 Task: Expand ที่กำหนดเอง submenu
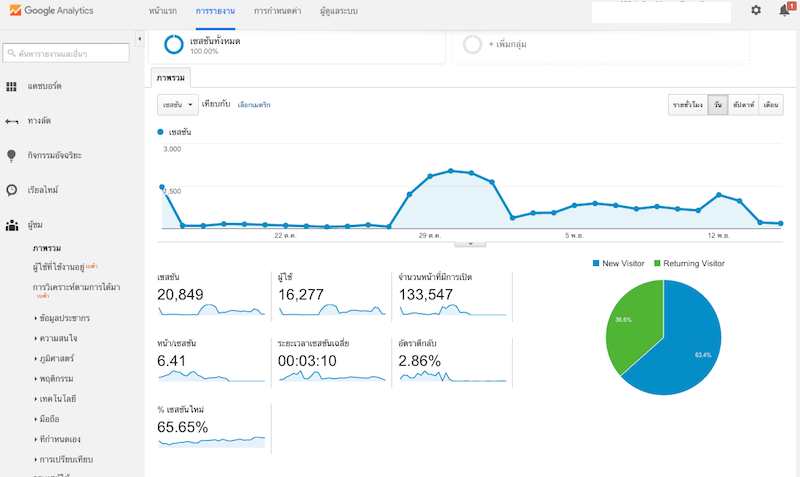(x=60, y=439)
